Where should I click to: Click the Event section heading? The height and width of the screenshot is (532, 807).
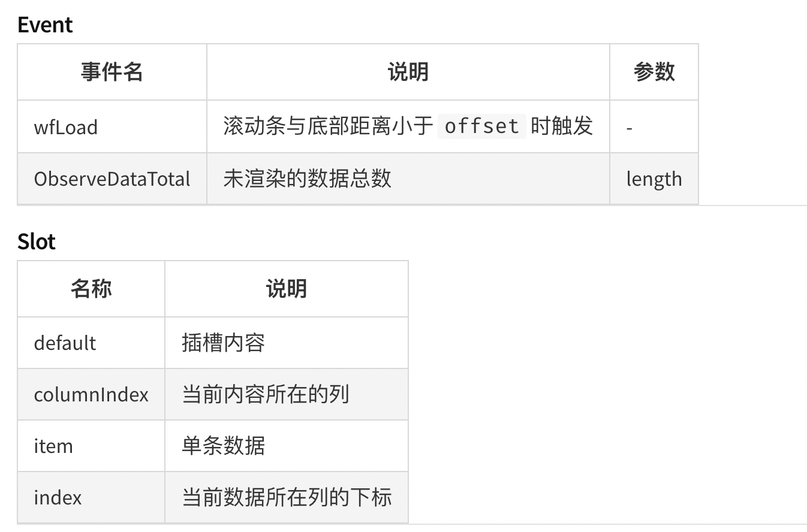tap(45, 25)
